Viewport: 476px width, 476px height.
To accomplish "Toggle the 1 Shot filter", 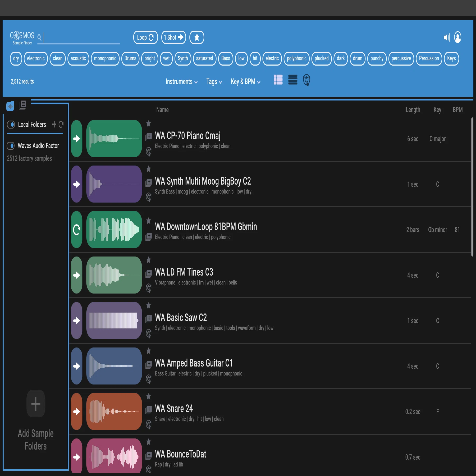I will point(173,37).
